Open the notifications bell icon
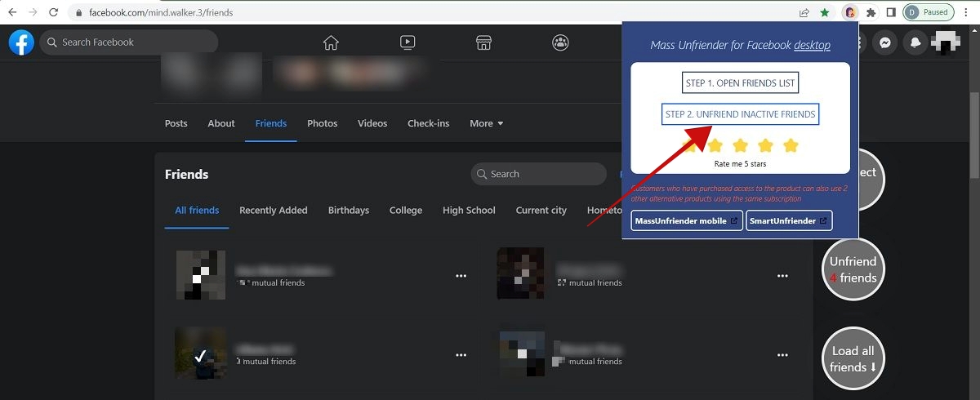The height and width of the screenshot is (400, 980). pyautogui.click(x=916, y=42)
